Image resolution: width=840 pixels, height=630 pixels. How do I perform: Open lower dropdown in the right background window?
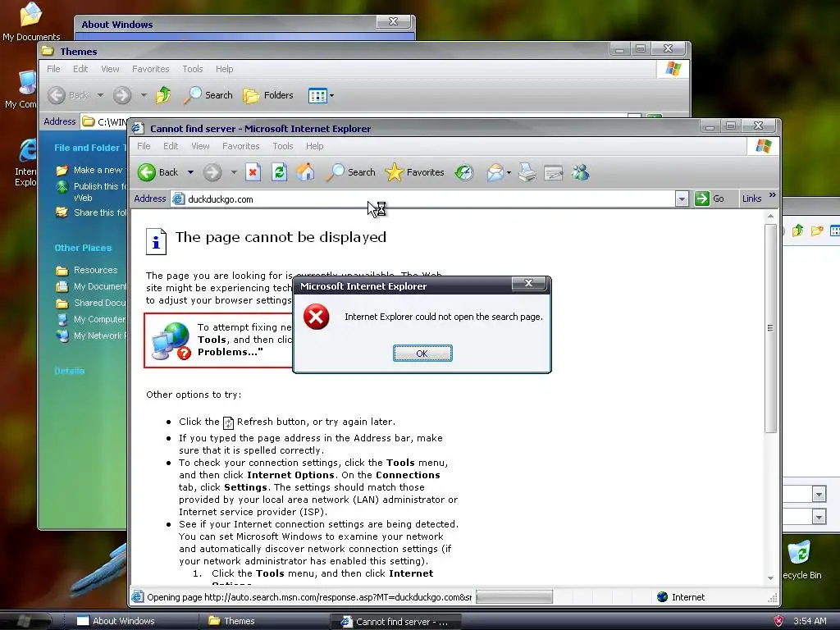[819, 517]
